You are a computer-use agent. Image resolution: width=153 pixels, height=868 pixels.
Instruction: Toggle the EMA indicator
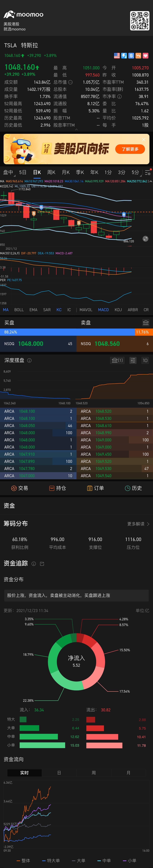click(x=33, y=310)
